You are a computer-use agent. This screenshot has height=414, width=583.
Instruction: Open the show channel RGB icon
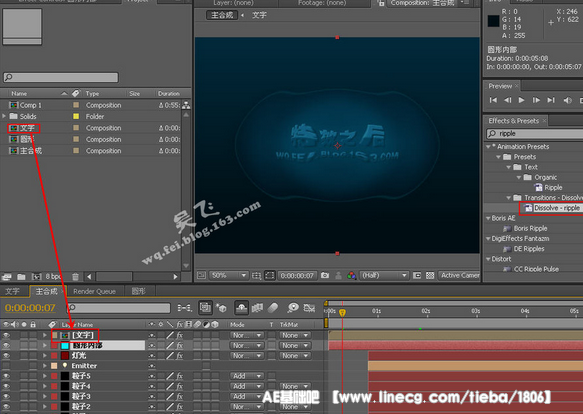click(351, 276)
